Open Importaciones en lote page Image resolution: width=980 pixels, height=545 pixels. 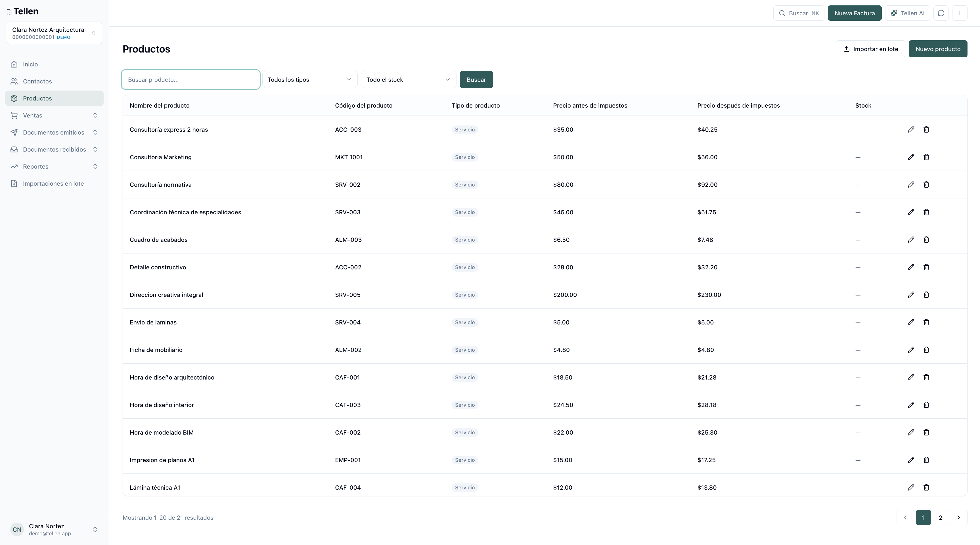pyautogui.click(x=55, y=183)
